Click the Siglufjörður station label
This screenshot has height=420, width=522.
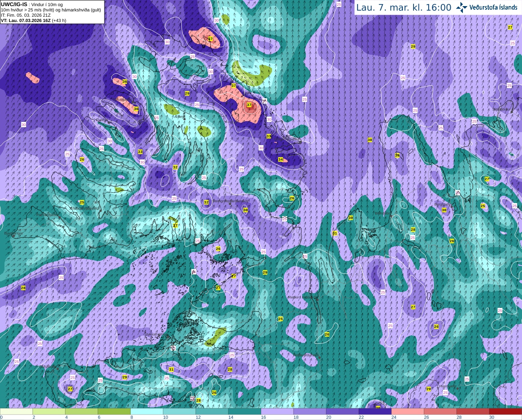click(502, 109)
